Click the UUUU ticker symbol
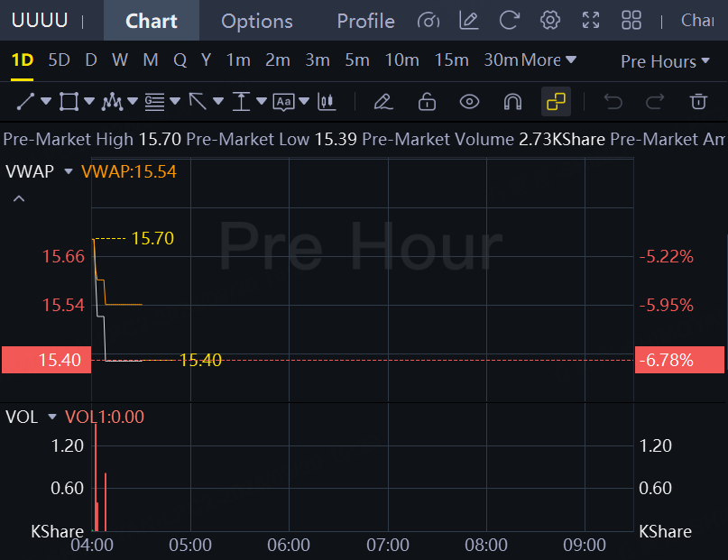Screen dimensions: 728x560 pos(40,21)
